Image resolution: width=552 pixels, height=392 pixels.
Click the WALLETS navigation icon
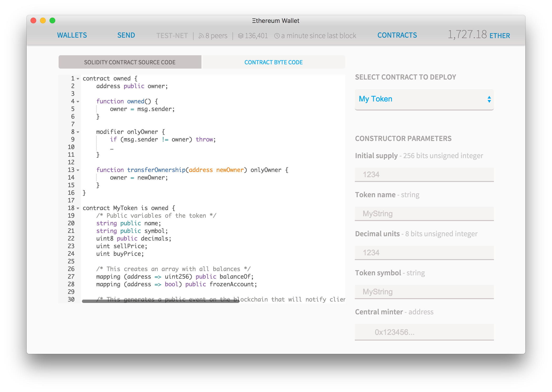coord(72,35)
